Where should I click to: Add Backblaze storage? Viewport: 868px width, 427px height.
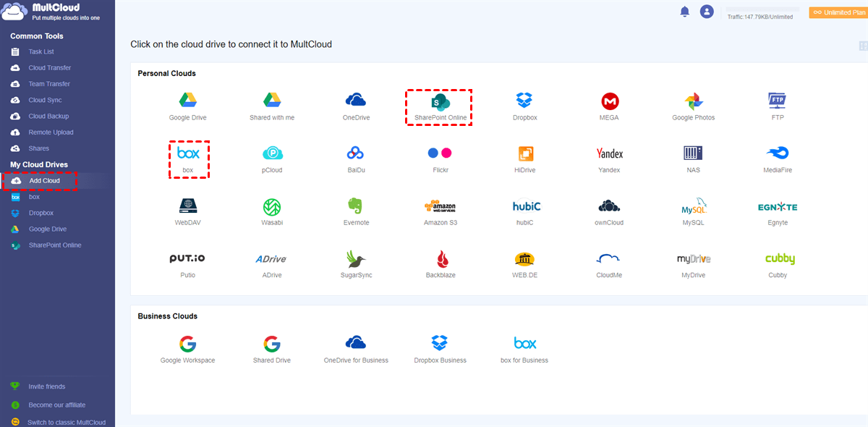440,266
